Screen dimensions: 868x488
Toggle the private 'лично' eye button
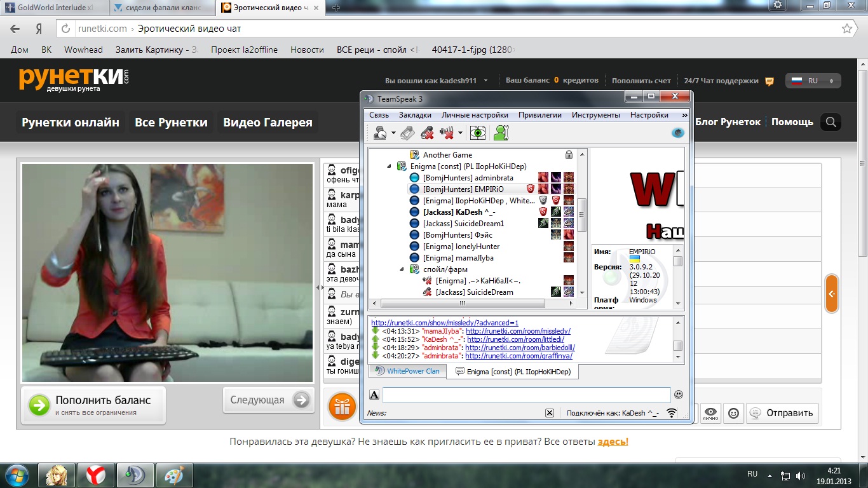710,413
